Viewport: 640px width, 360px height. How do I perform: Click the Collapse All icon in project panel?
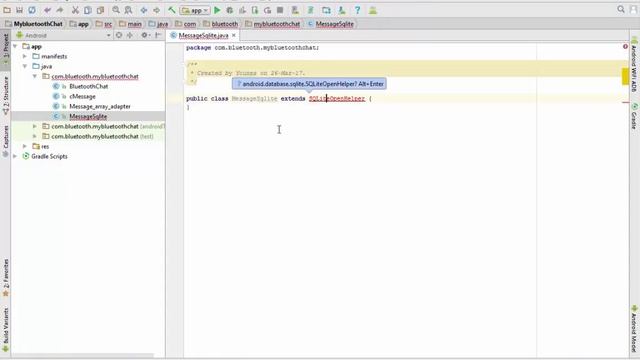130,36
